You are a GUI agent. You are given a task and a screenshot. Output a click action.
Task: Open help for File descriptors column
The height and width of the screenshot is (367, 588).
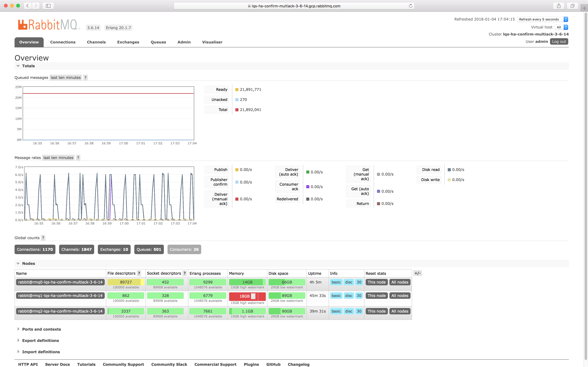[x=139, y=273]
